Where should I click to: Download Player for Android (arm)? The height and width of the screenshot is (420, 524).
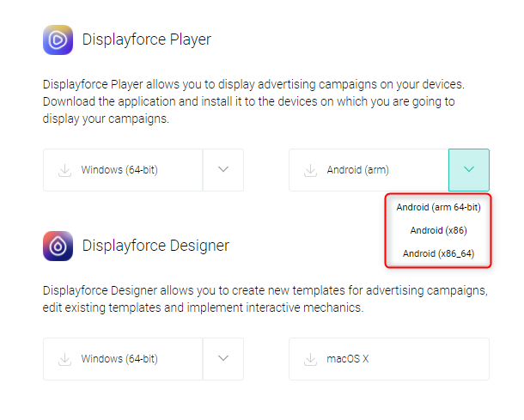(x=369, y=170)
